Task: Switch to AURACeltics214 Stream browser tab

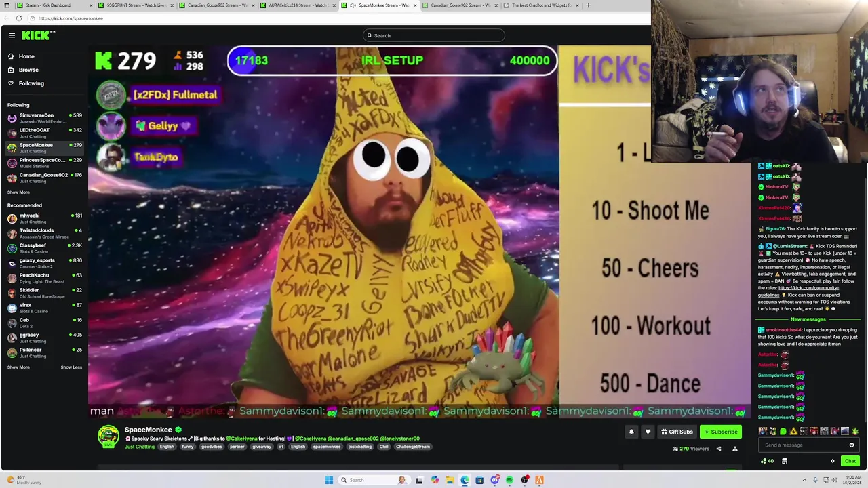Action: pyautogui.click(x=298, y=5)
